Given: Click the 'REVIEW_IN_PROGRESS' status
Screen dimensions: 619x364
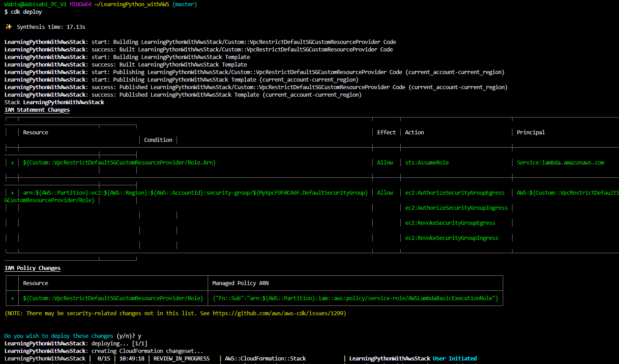Looking at the screenshot, I should point(181,359).
